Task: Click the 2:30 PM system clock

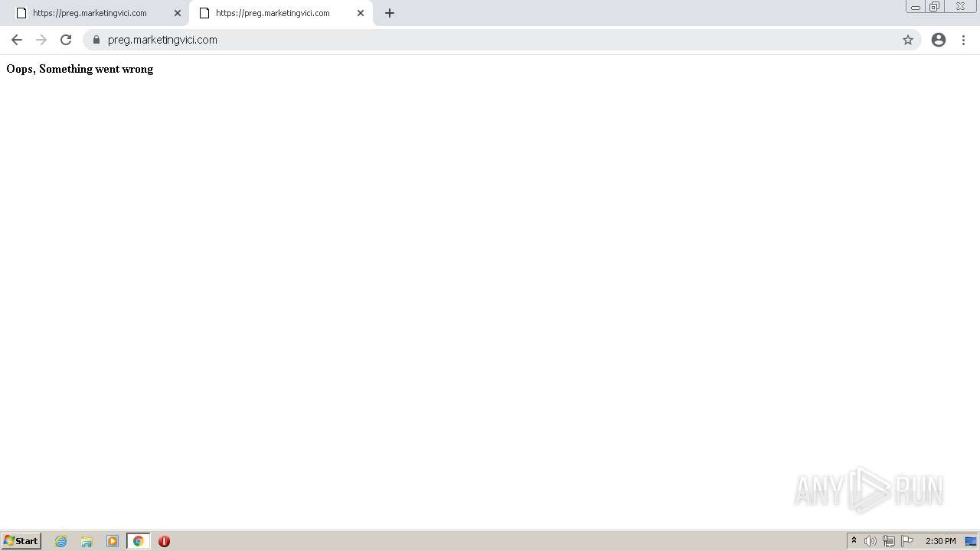Action: [x=940, y=541]
